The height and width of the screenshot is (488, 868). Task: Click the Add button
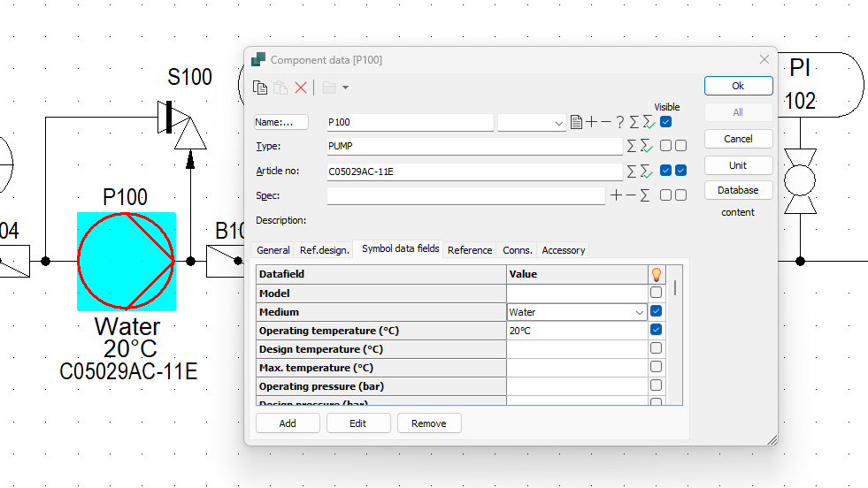[x=288, y=423]
